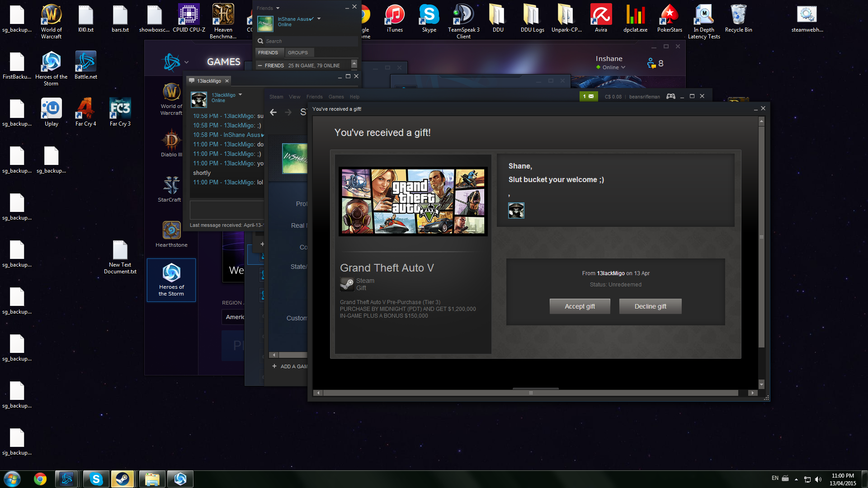Close the 13lackMigo chat tab
Image resolution: width=868 pixels, height=488 pixels.
click(x=227, y=81)
